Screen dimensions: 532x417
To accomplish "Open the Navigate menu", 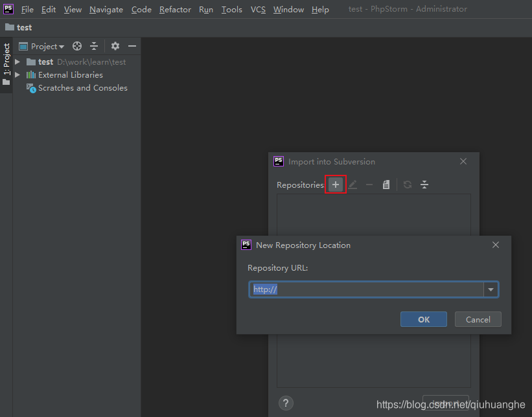I will tap(106, 10).
